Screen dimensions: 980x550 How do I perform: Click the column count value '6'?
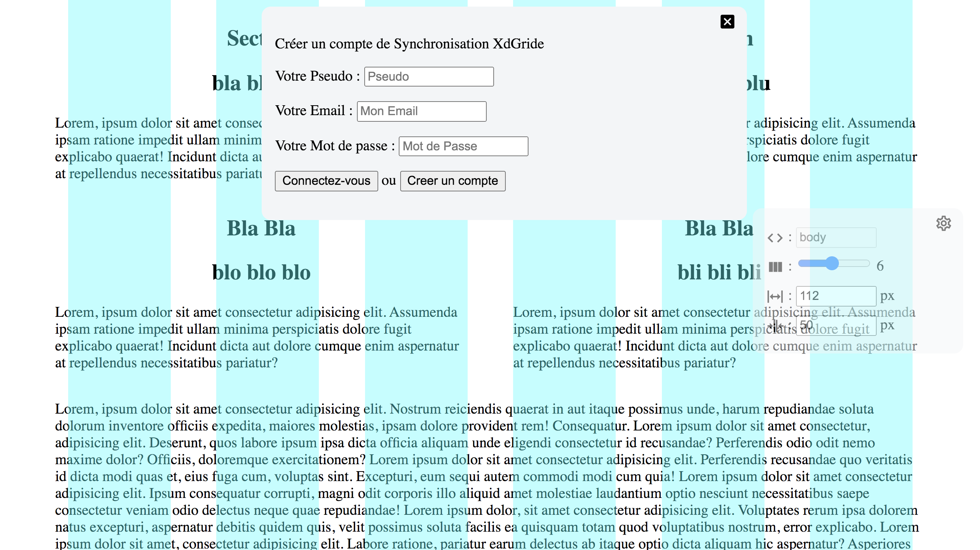[x=880, y=266]
